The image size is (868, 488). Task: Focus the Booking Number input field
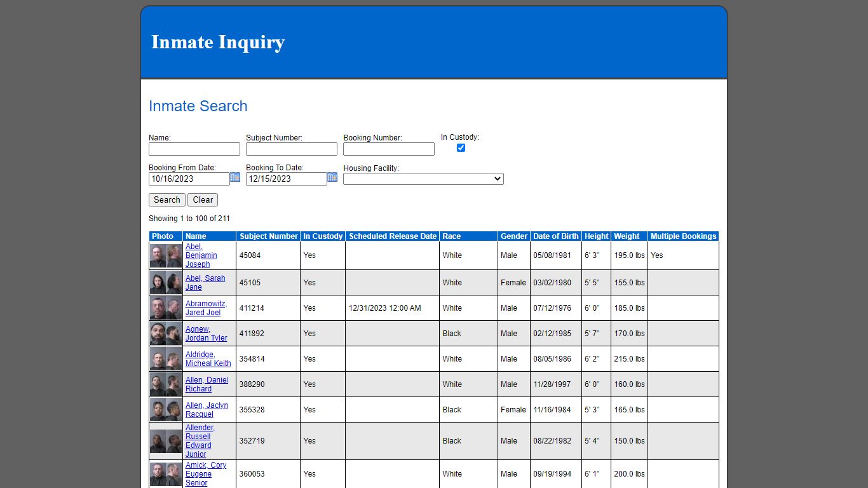(389, 149)
